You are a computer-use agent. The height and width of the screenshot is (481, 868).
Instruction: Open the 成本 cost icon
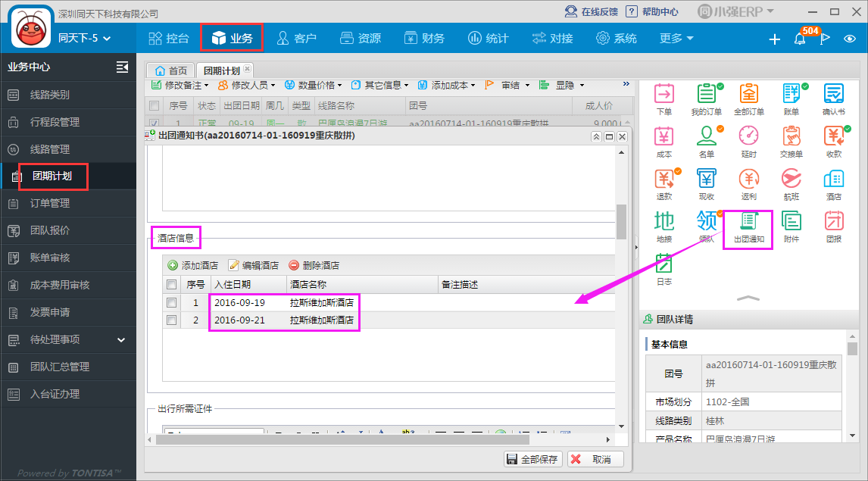[x=663, y=142]
